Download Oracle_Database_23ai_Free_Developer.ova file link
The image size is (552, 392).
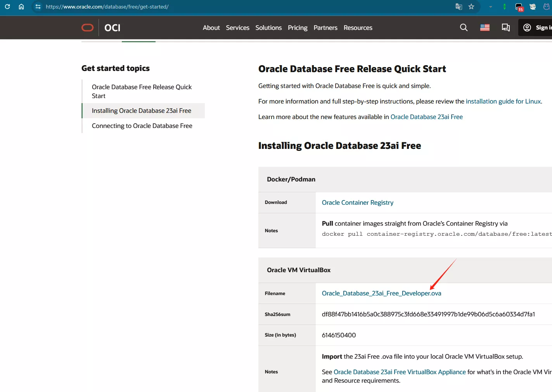click(381, 293)
